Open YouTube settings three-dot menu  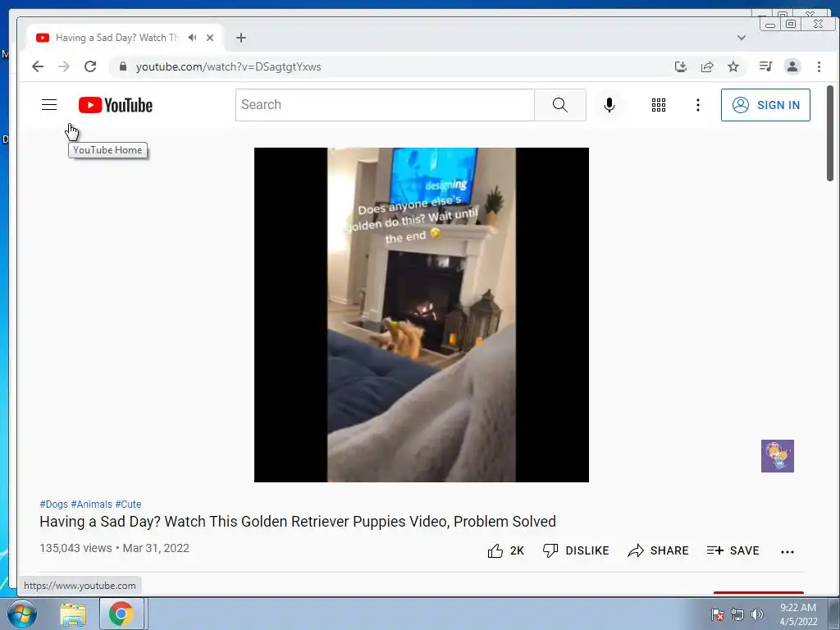(x=697, y=105)
